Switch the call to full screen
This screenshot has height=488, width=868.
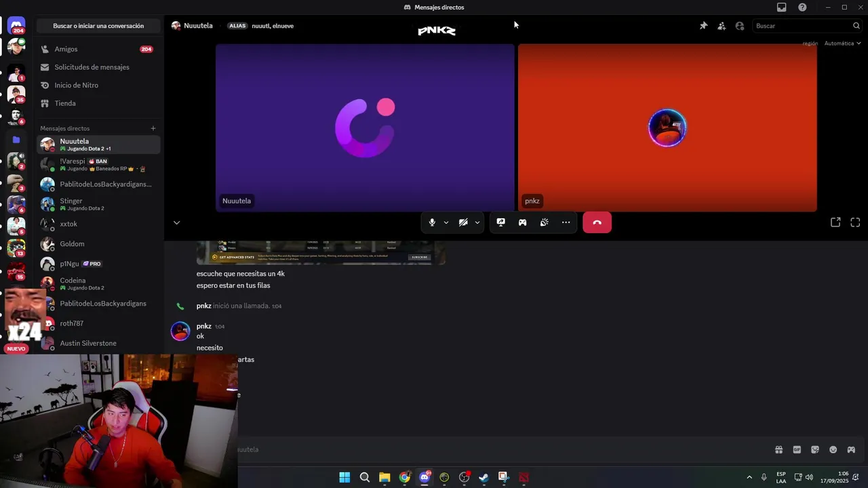click(855, 222)
